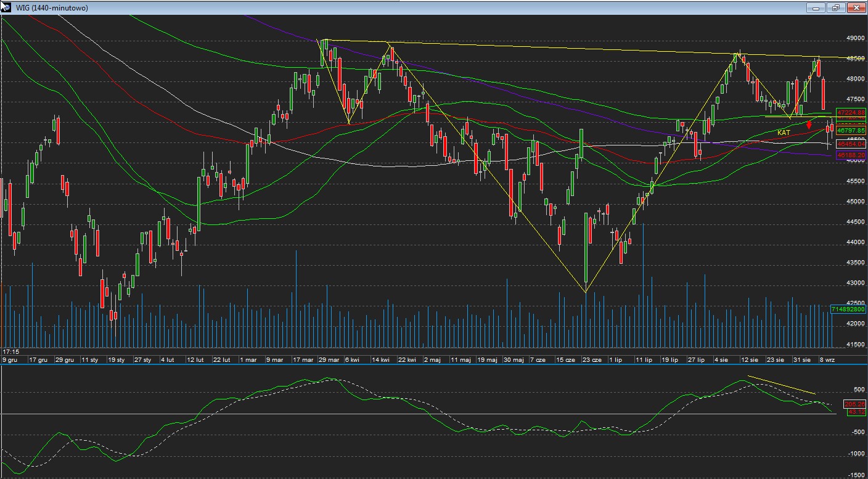
Task: Click the 714892800 volume value label
Action: [x=849, y=309]
